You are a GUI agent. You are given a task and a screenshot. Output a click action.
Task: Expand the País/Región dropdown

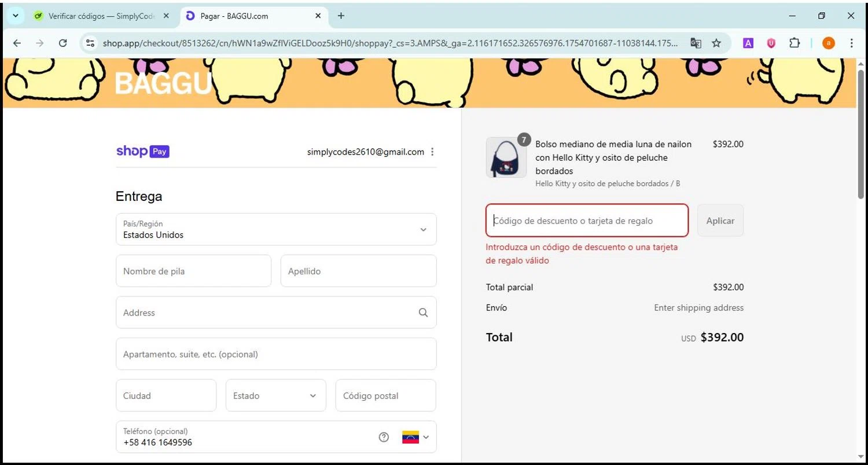pyautogui.click(x=276, y=229)
